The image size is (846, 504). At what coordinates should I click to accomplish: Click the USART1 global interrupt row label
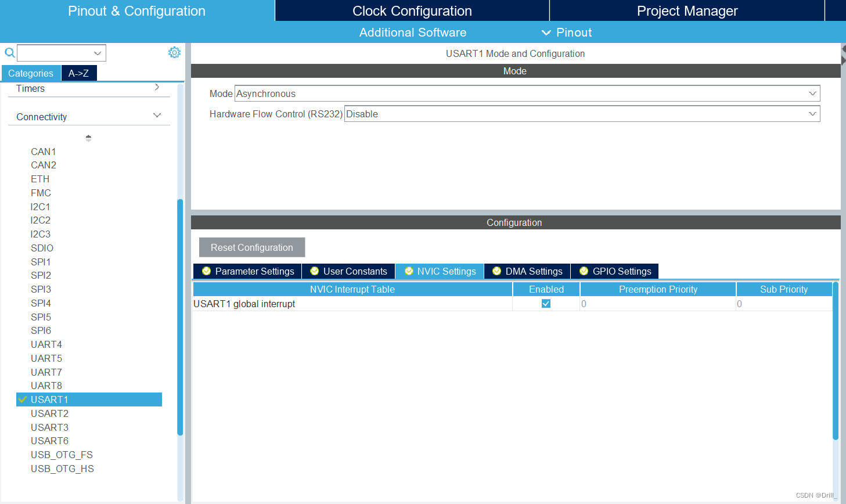click(x=244, y=304)
